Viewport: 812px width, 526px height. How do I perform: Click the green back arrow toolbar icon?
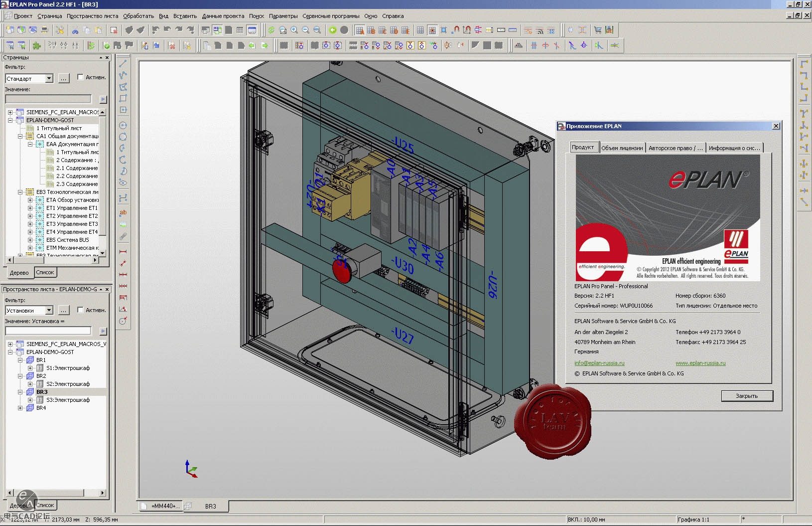(332, 30)
